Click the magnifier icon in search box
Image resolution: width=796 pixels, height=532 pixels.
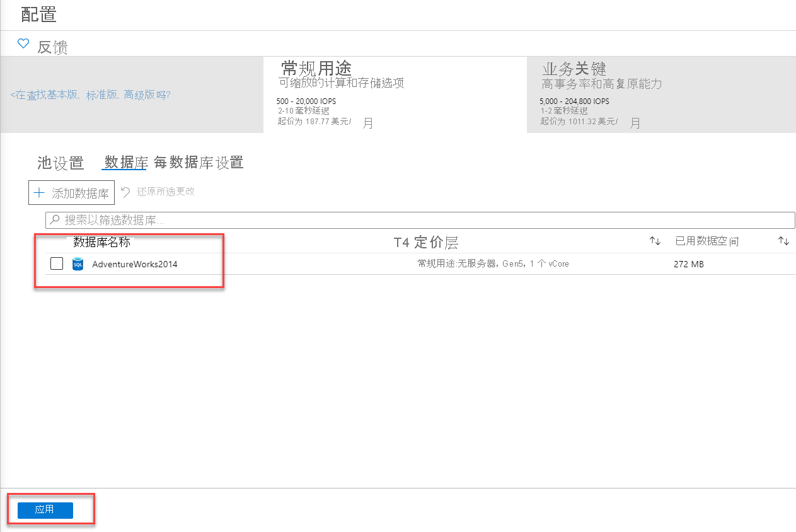pos(55,220)
